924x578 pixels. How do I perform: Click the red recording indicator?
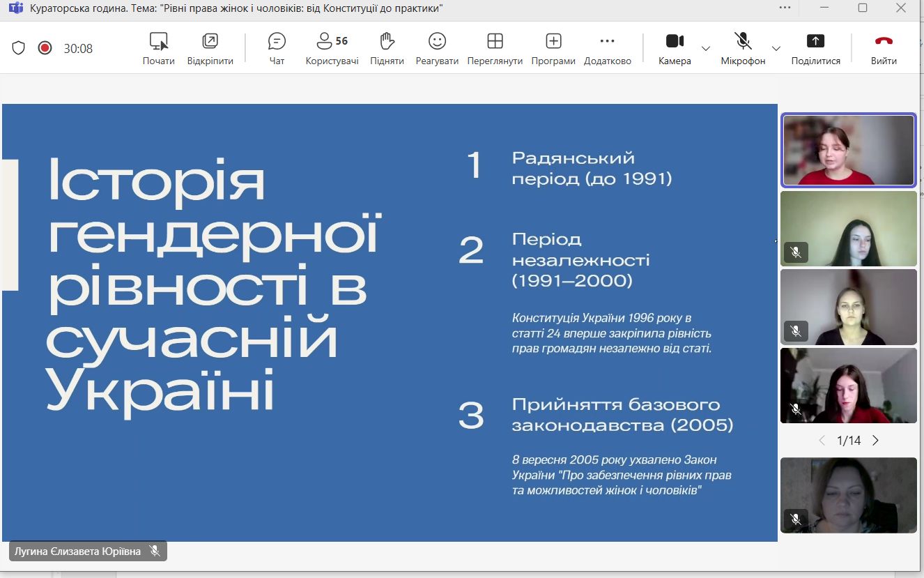(45, 48)
